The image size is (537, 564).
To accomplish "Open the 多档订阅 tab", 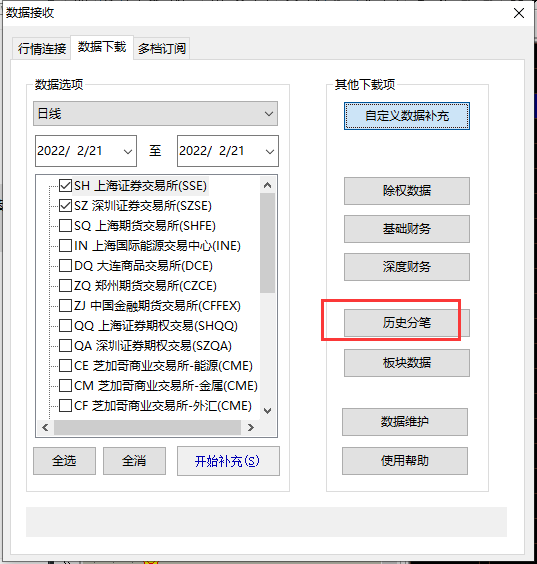I will 161,48.
